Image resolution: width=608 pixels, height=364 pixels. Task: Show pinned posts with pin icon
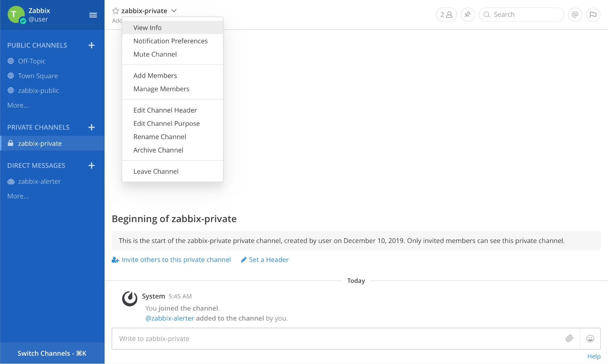click(x=467, y=15)
